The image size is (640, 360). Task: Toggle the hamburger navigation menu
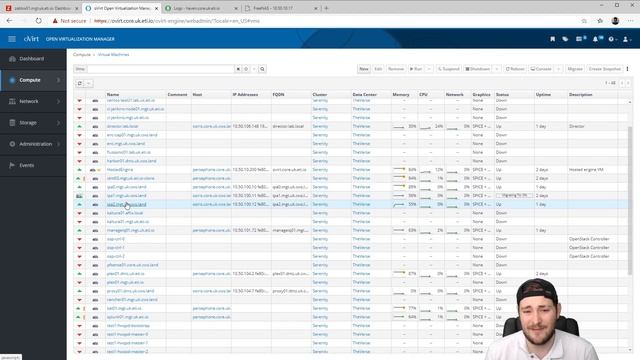(x=12, y=39)
